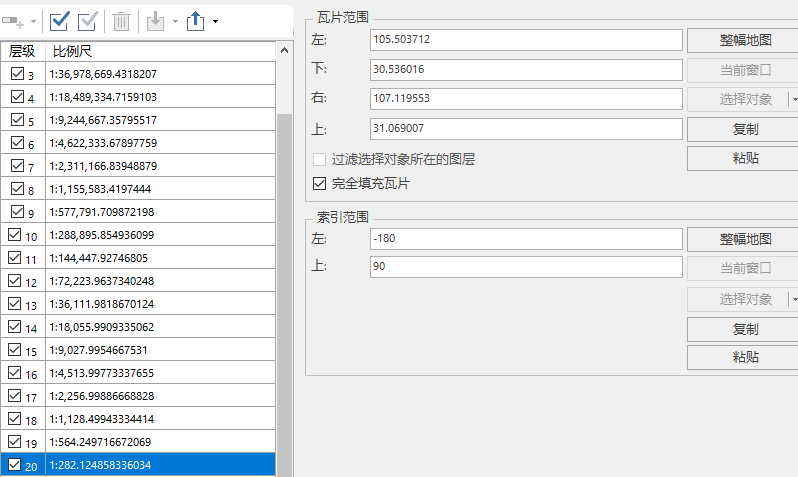798x477 pixels.
Task: Click 比例尺 column header
Action: pos(160,51)
